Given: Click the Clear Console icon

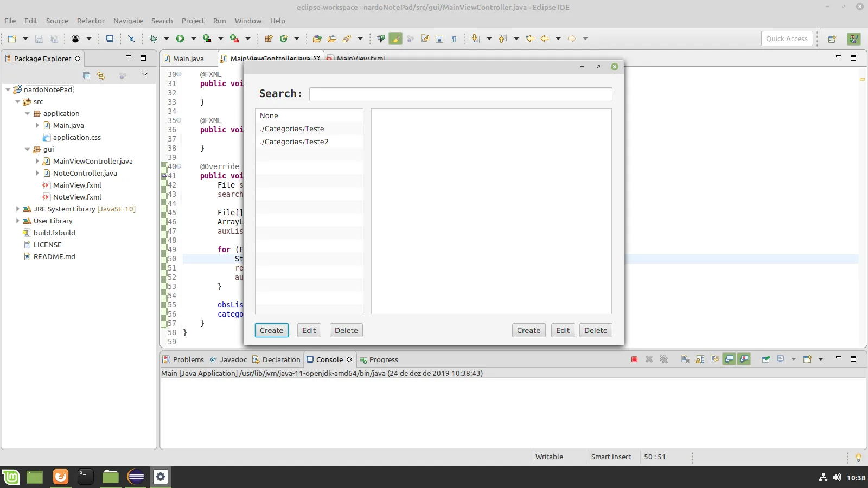Looking at the screenshot, I should click(x=685, y=359).
